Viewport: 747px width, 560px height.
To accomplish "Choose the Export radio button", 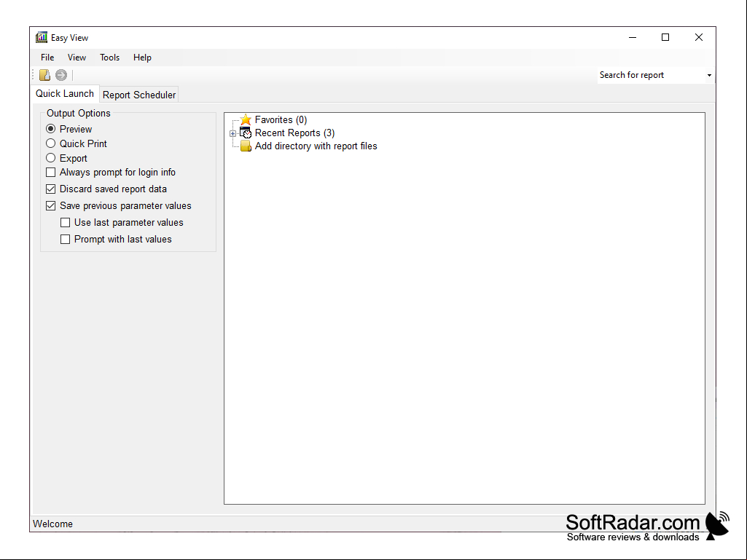I will [x=50, y=158].
